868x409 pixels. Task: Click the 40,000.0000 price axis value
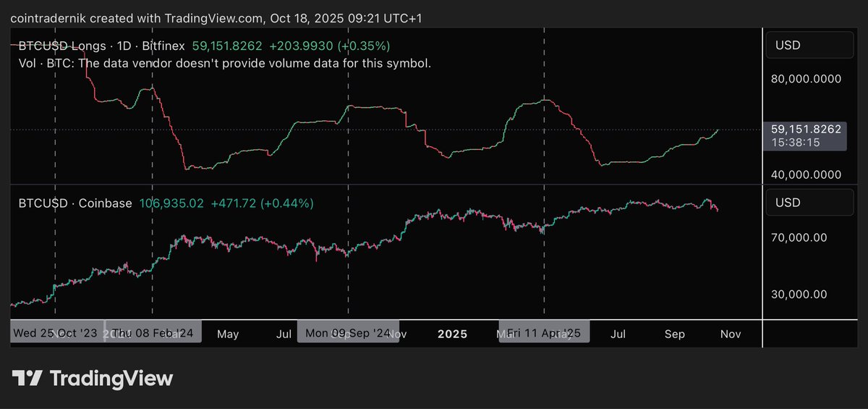pos(806,174)
